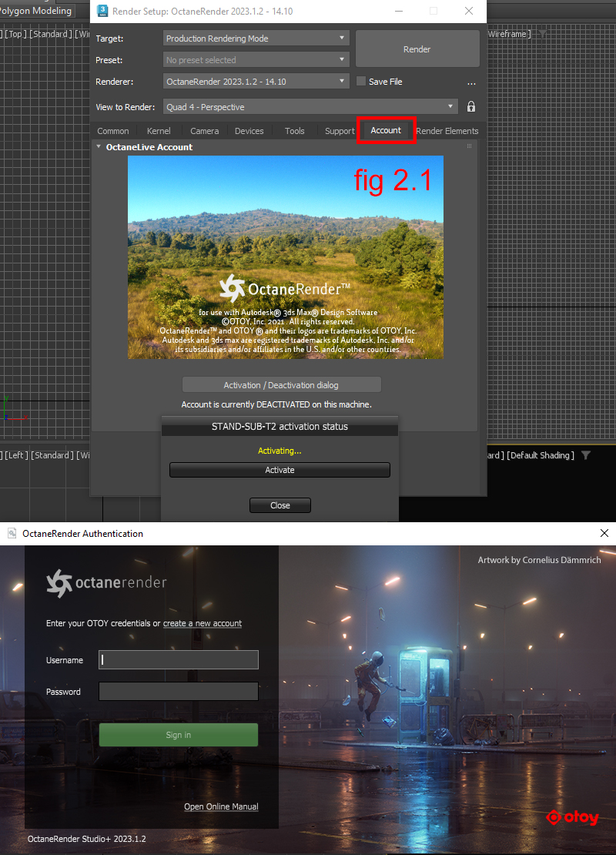Click the octanerender logo in login panel
The height and width of the screenshot is (855, 616).
click(x=107, y=583)
